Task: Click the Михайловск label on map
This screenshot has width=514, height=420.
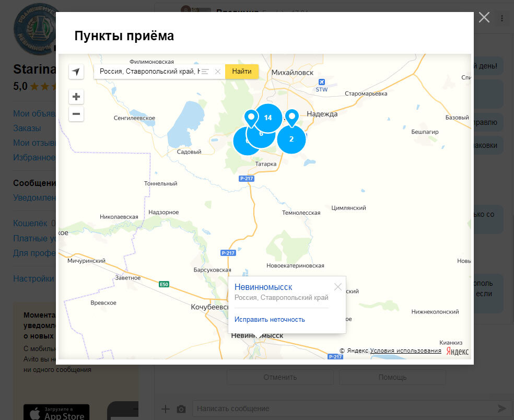Action: pyautogui.click(x=293, y=73)
